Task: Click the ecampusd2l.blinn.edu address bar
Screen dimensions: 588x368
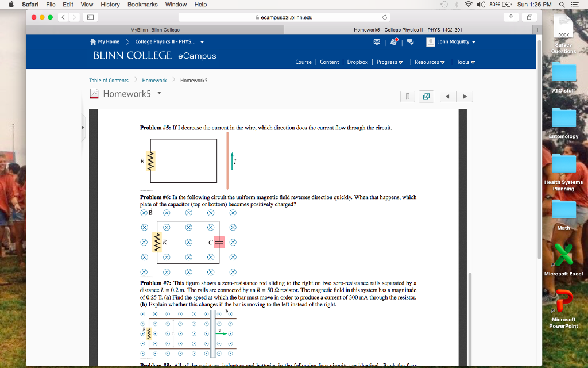Action: (284, 17)
